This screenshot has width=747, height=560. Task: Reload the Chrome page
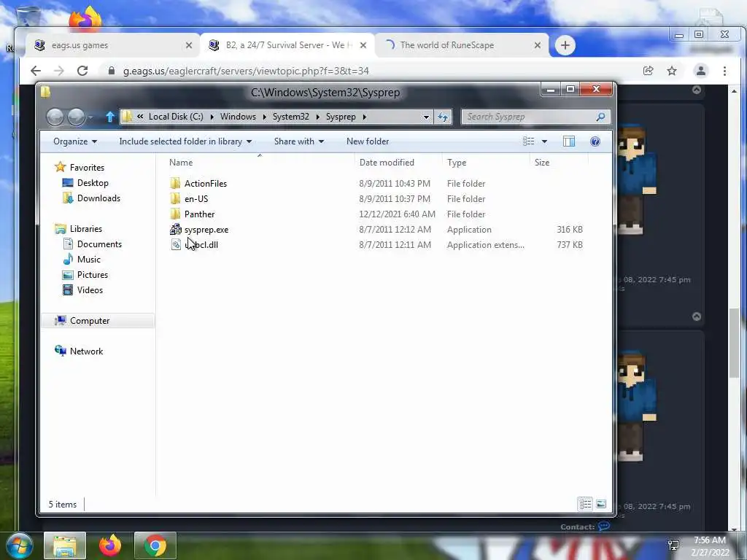point(82,71)
